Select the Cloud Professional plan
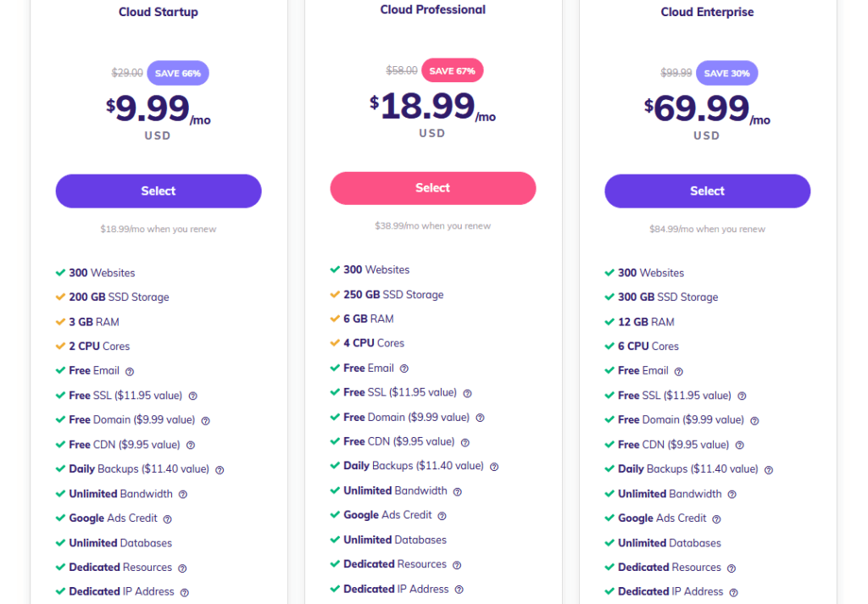 pyautogui.click(x=432, y=188)
